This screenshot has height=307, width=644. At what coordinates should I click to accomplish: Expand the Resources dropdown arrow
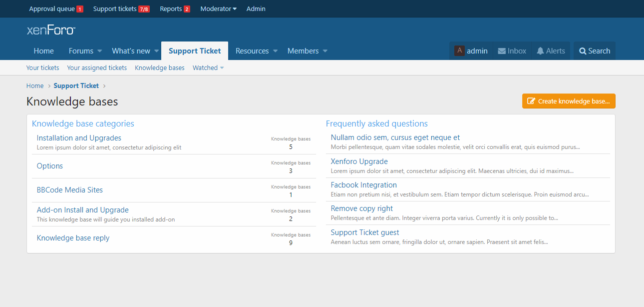(x=275, y=51)
